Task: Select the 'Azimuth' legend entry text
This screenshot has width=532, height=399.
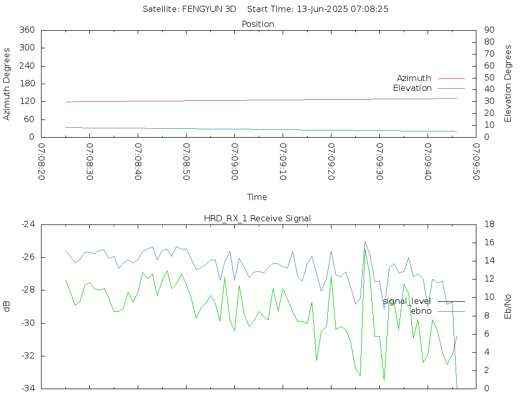Action: click(x=414, y=78)
